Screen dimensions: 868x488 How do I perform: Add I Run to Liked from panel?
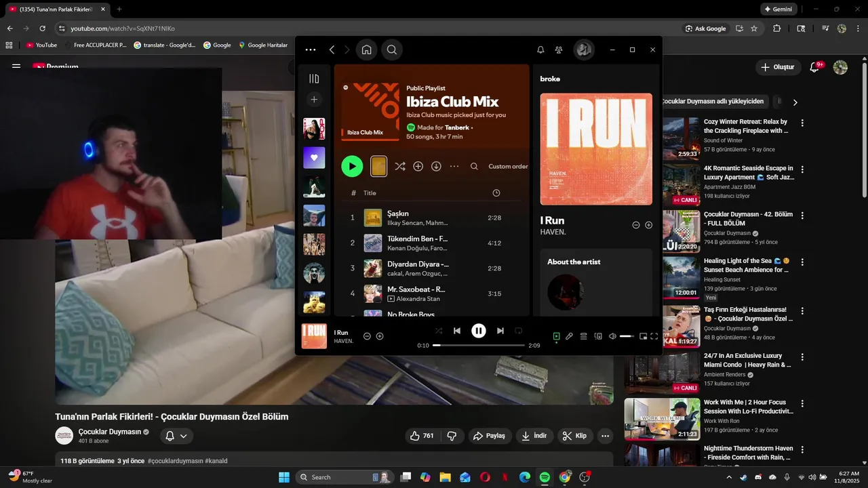coord(648,225)
